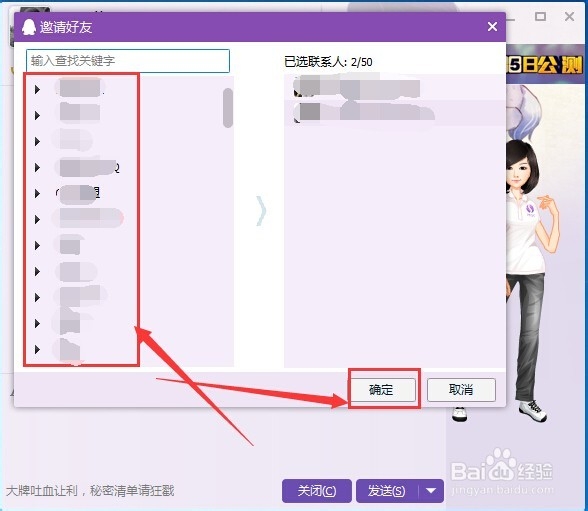
Task: Click the friend list vertical scrollbar thumb
Action: click(x=228, y=108)
